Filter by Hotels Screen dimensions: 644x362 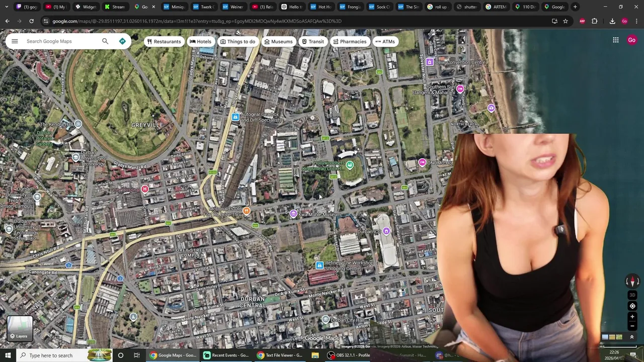point(200,42)
